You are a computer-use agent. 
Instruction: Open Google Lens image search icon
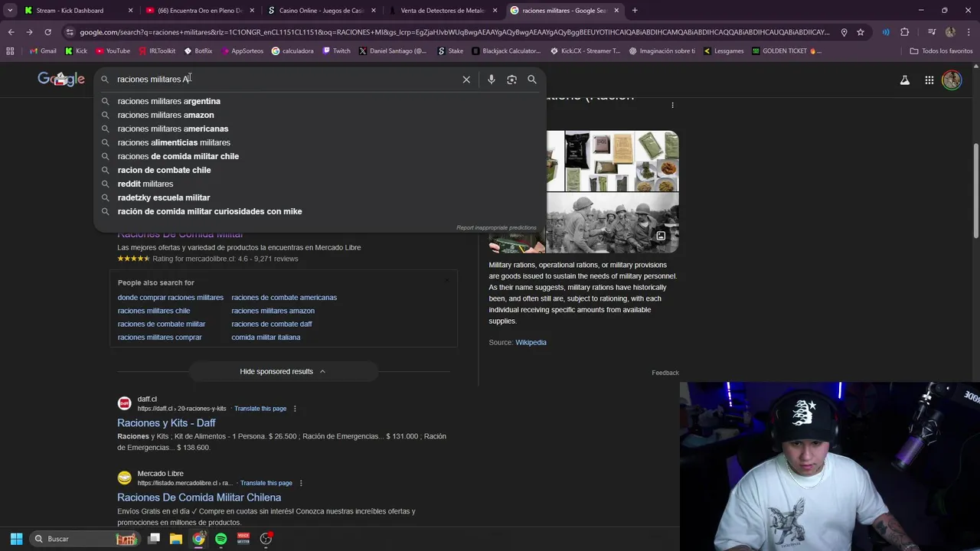click(512, 80)
